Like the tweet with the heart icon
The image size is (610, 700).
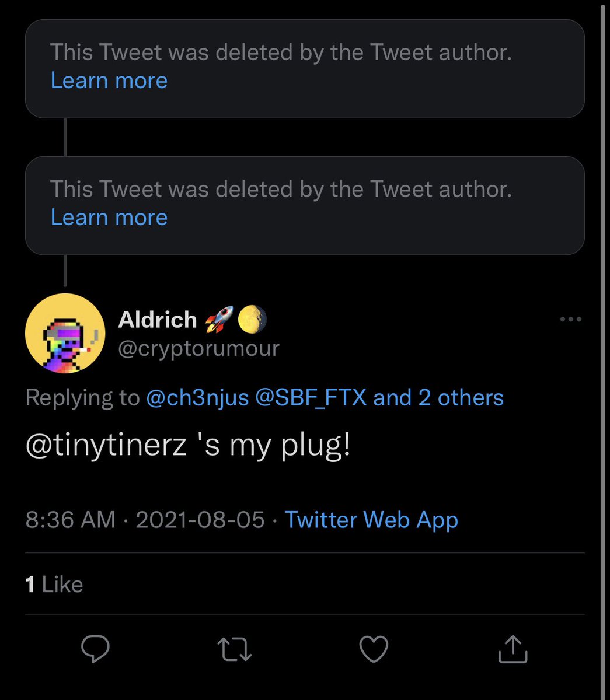(373, 649)
